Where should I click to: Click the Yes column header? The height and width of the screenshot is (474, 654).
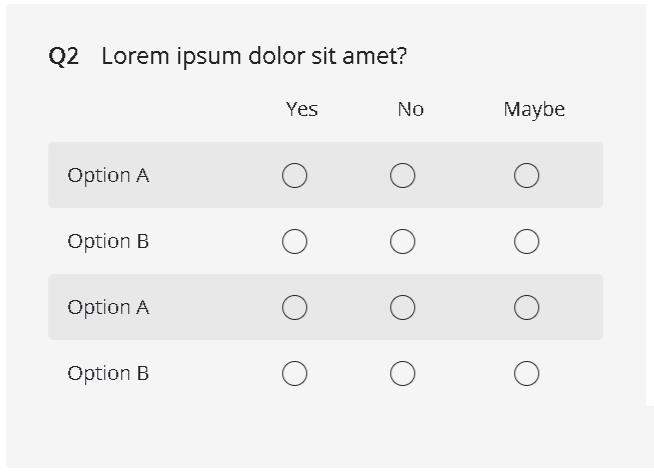[301, 109]
